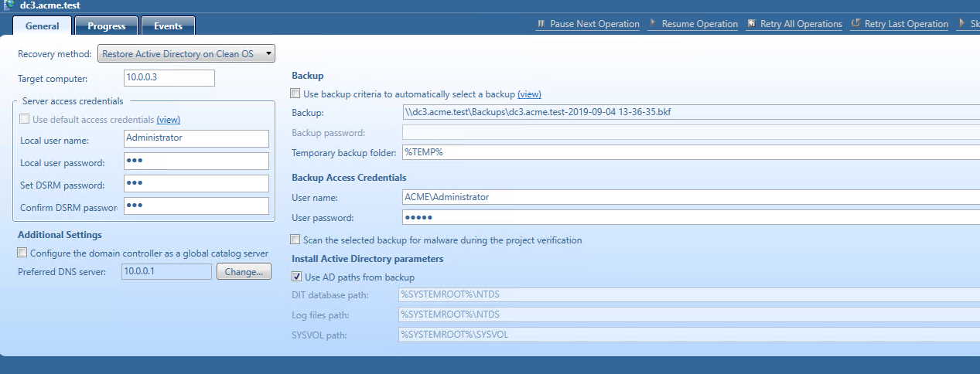Enable backup criteria automatic selection checkbox

295,94
